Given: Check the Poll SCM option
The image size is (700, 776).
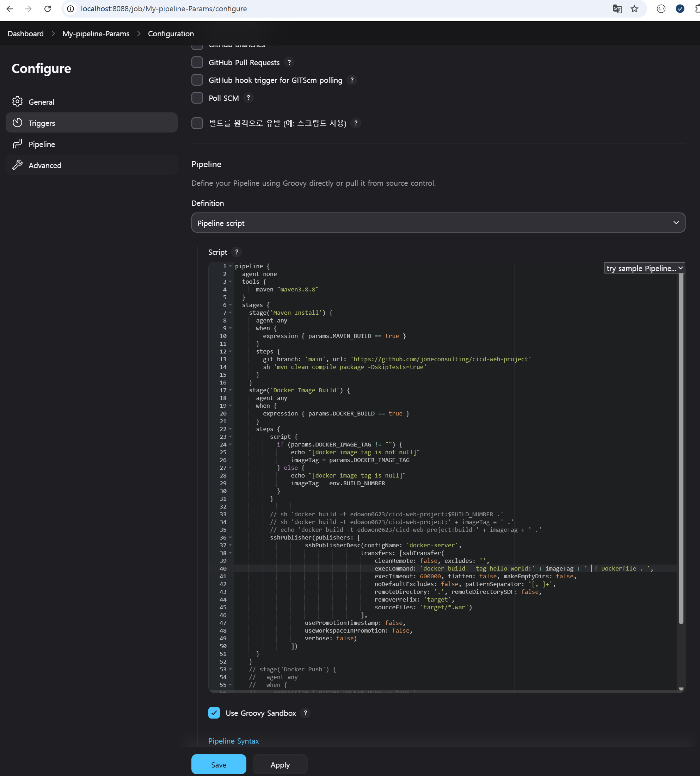Looking at the screenshot, I should click(x=197, y=98).
